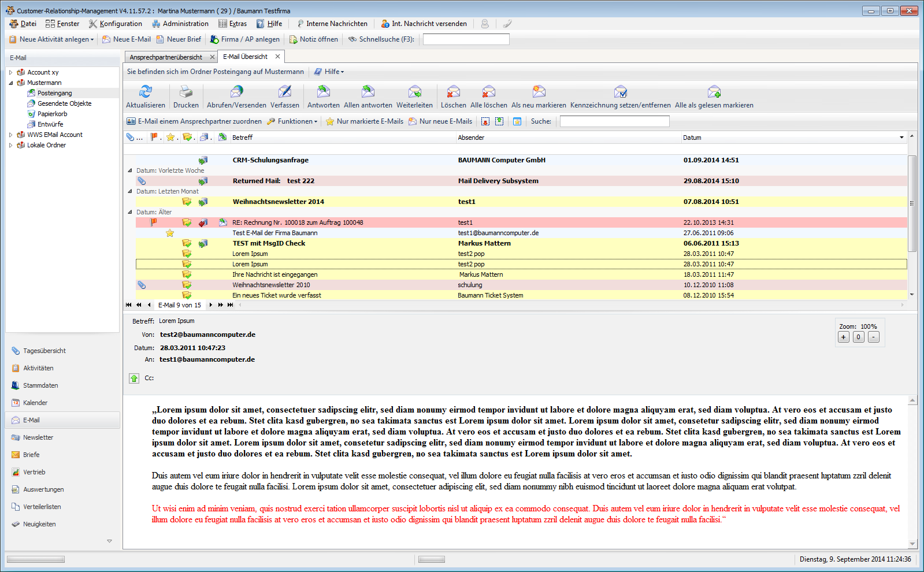Click the green arrow beside Cc

click(134, 378)
